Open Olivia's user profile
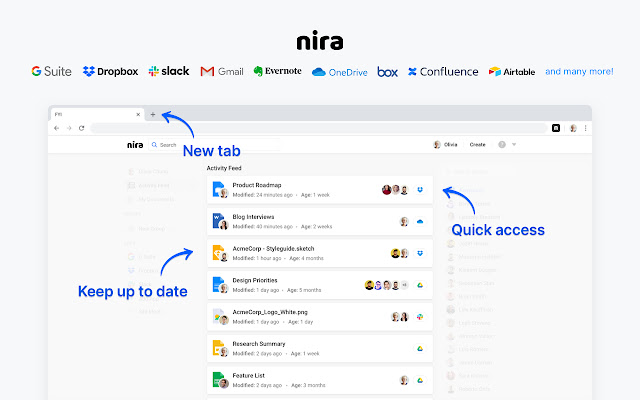 445,144
